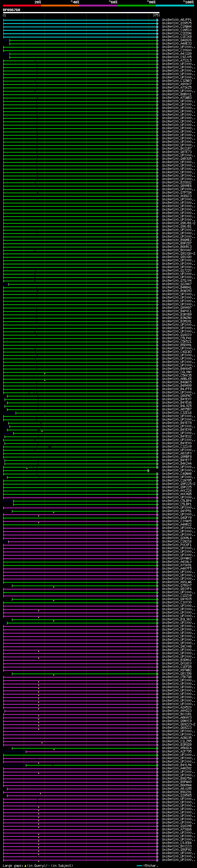The height and width of the screenshot is (868, 197).
Task: Select hit UniRef100_Q4Q9Z6
Action: click(177, 40)
